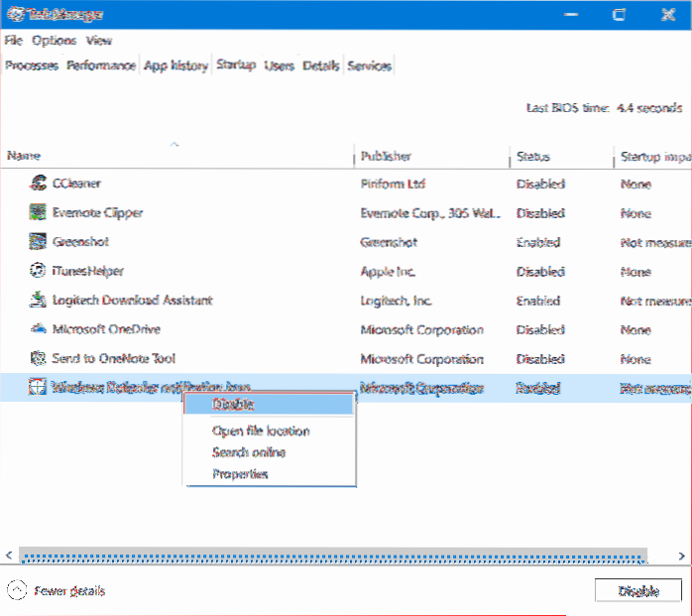The image size is (692, 616).
Task: Collapse view with Fewer details arrow
Action: coord(17,590)
